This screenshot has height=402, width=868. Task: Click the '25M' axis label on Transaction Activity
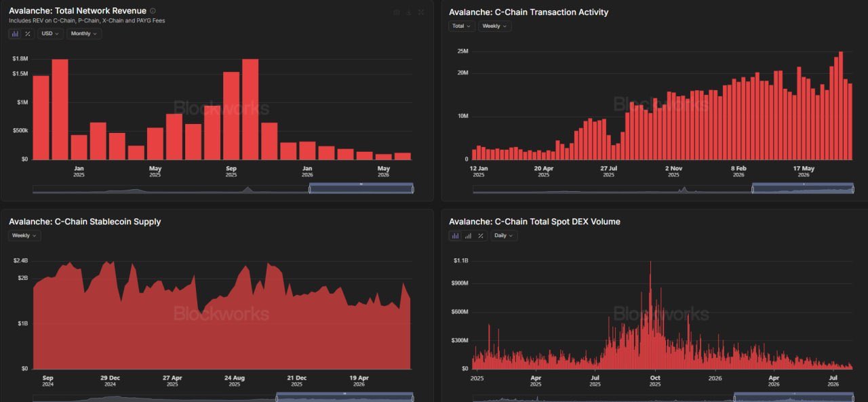click(x=463, y=52)
